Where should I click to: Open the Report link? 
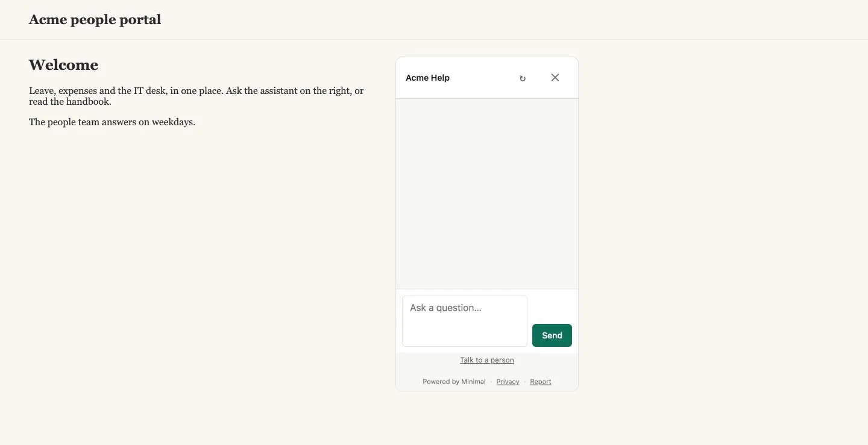(541, 382)
